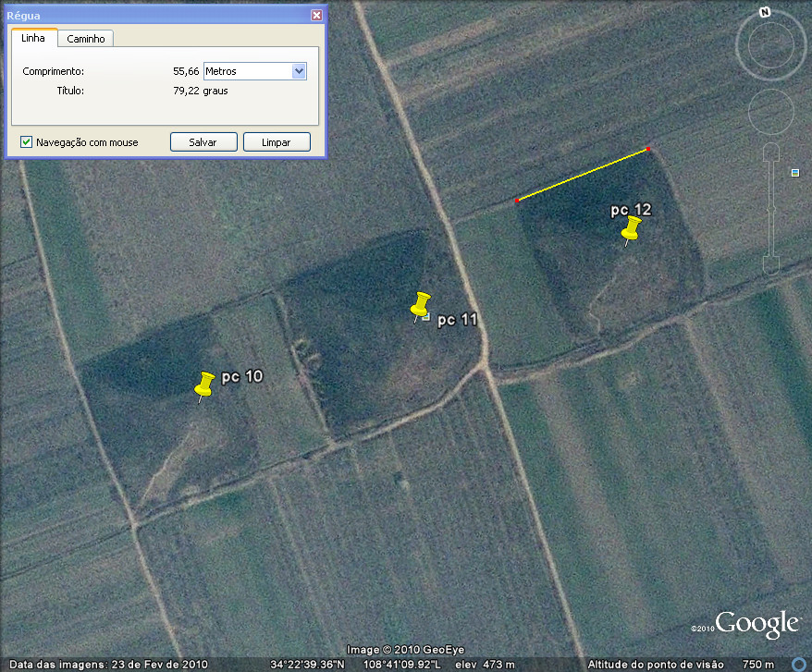The width and height of the screenshot is (812, 672).
Task: Open the Metros units dropdown
Action: (299, 71)
